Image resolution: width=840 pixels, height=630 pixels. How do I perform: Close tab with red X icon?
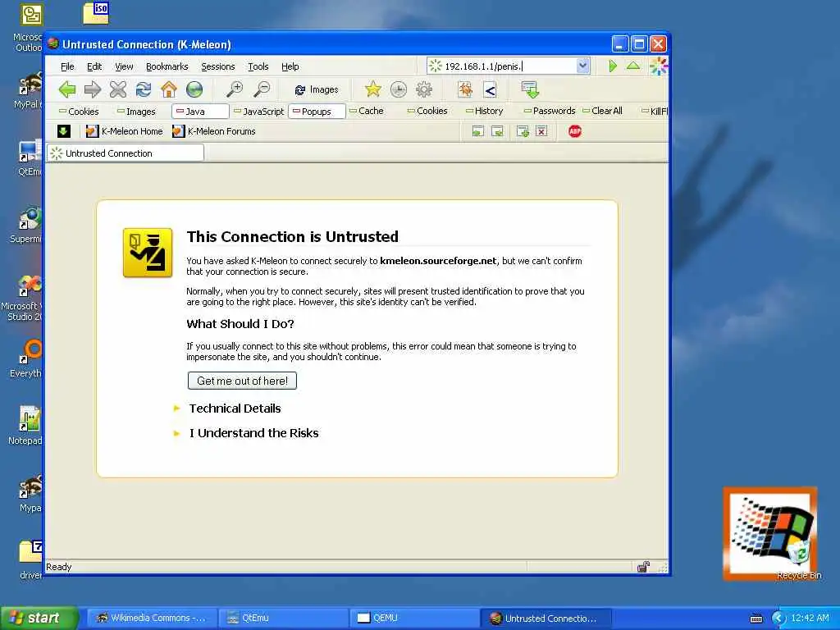click(x=541, y=131)
